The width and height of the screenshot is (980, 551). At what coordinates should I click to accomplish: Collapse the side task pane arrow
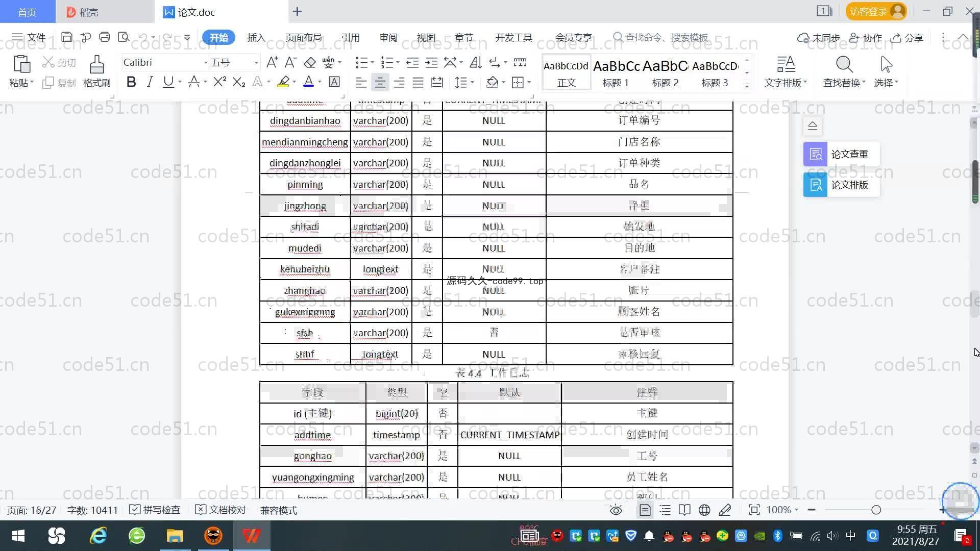813,126
